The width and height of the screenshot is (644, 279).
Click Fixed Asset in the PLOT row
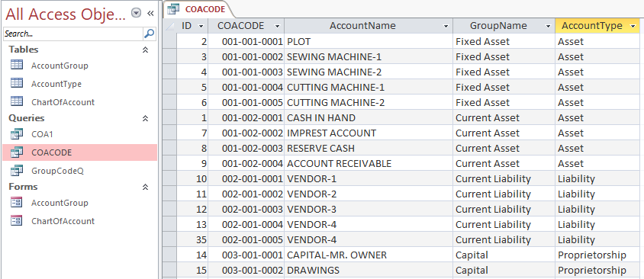click(x=504, y=41)
